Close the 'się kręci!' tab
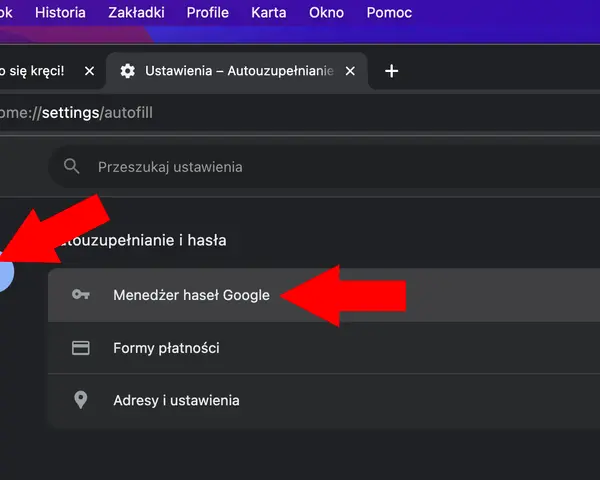The height and width of the screenshot is (480, 600). (90, 71)
